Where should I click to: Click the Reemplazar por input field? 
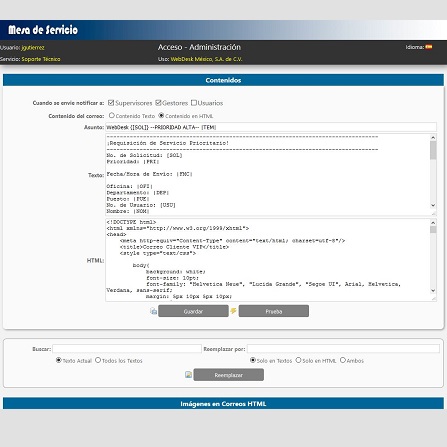click(x=343, y=349)
